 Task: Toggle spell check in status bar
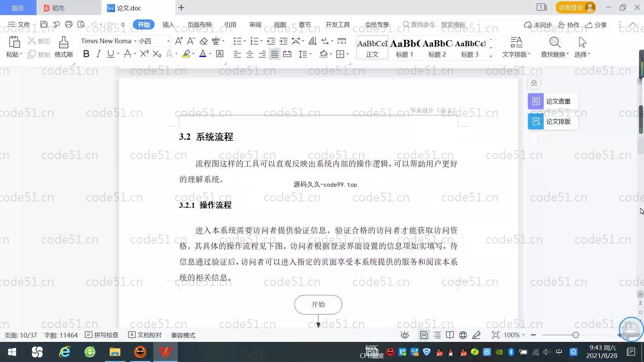pyautogui.click(x=102, y=335)
